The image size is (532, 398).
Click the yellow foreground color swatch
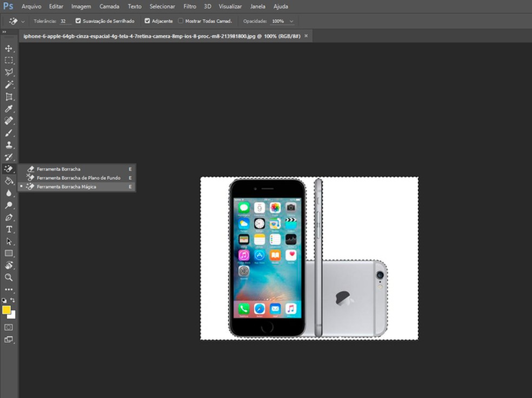pos(6,310)
